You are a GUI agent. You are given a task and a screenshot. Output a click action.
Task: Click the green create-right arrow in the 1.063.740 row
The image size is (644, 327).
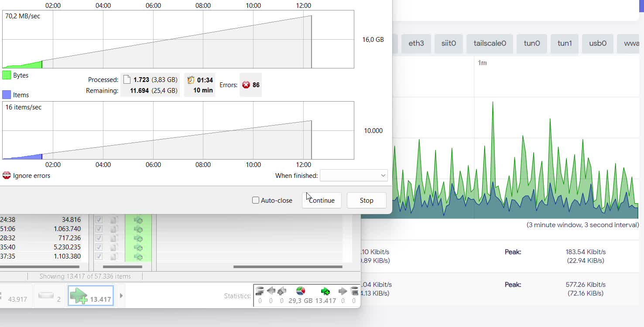(x=138, y=229)
